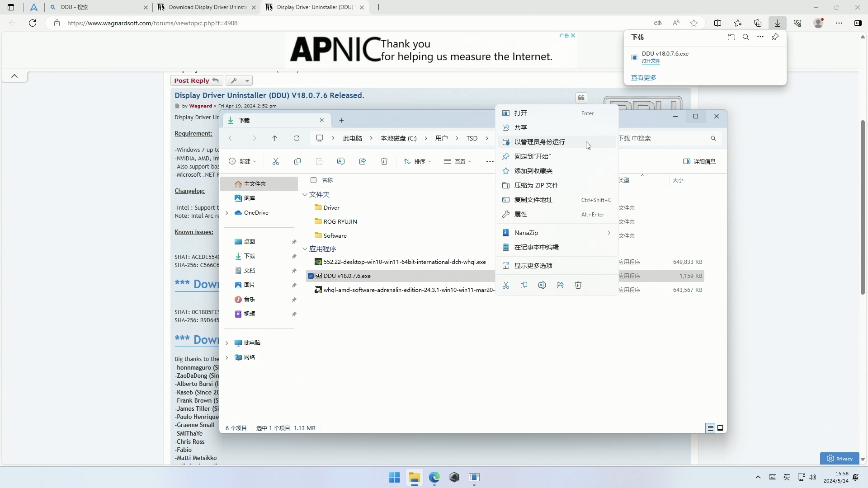Open more options in Edge downloads panel
The width and height of the screenshot is (868, 488).
coord(760,37)
